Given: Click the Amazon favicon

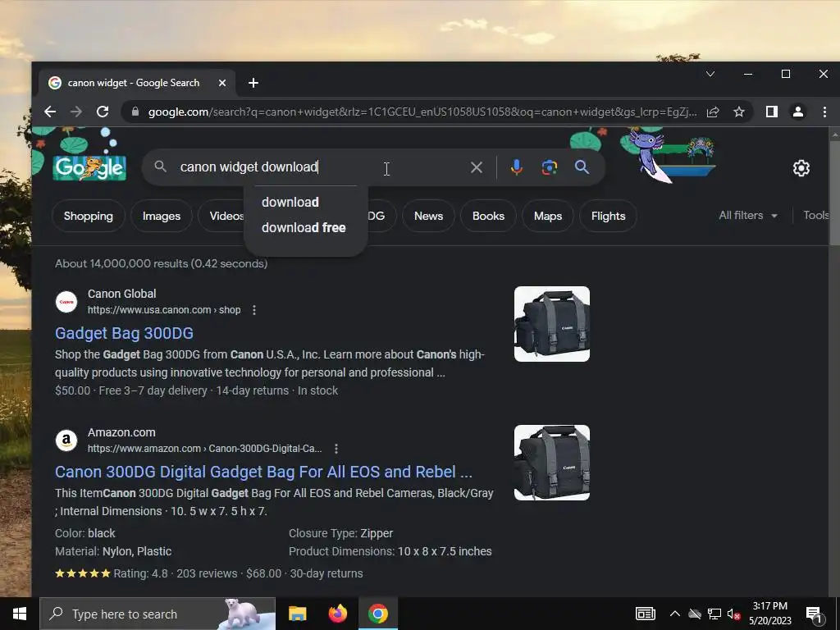Looking at the screenshot, I should coord(66,441).
